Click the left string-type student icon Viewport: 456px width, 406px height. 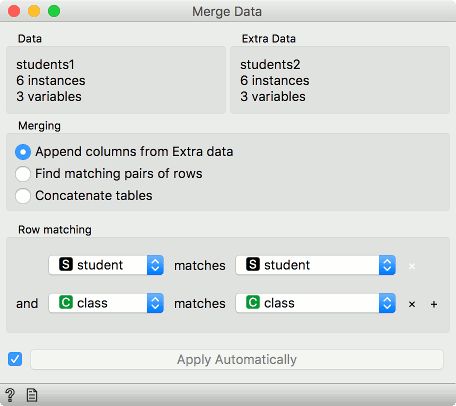(66, 265)
